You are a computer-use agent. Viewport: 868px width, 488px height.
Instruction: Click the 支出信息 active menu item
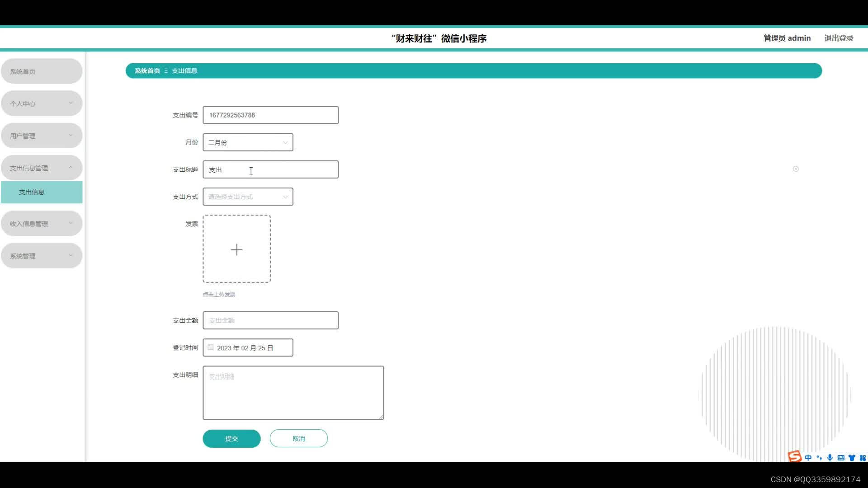coord(41,192)
